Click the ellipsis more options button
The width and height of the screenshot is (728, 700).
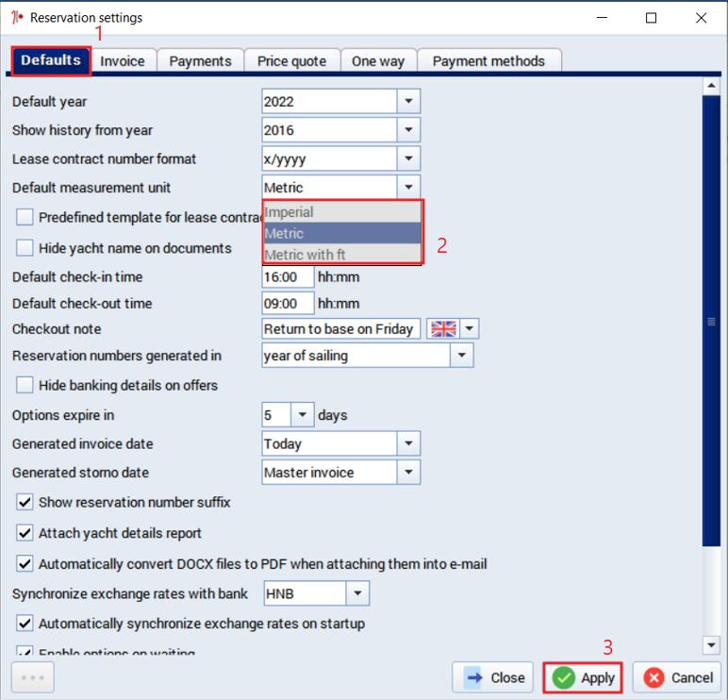(x=32, y=677)
